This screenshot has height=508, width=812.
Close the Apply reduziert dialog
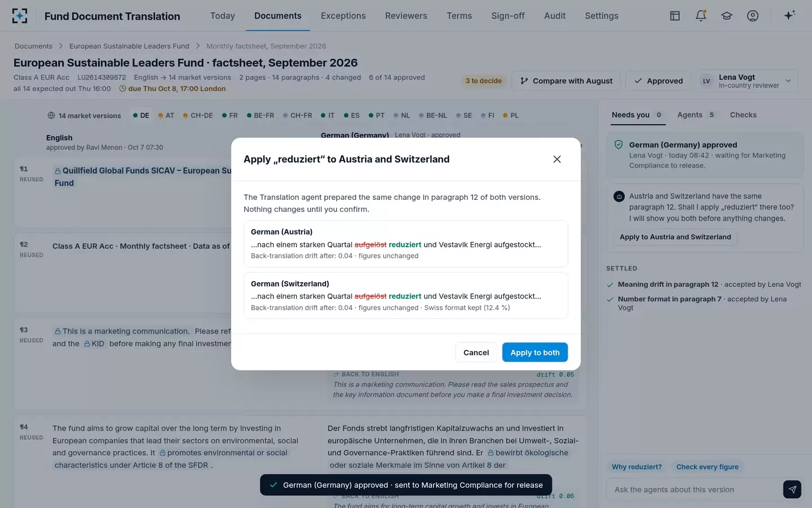(x=557, y=159)
